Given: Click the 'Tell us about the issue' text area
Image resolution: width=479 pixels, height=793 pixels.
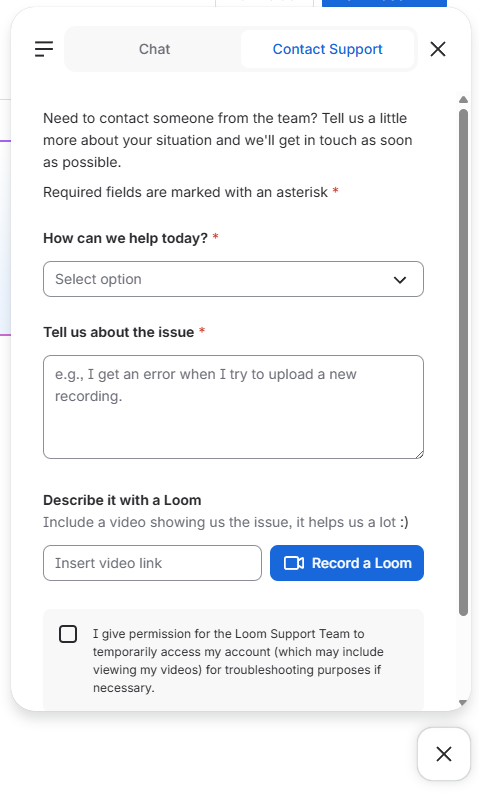Looking at the screenshot, I should (x=233, y=407).
